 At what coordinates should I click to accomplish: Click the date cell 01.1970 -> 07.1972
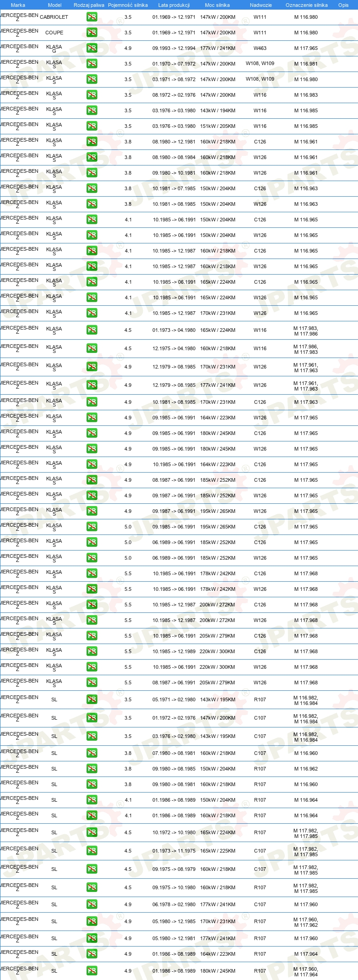(x=174, y=64)
